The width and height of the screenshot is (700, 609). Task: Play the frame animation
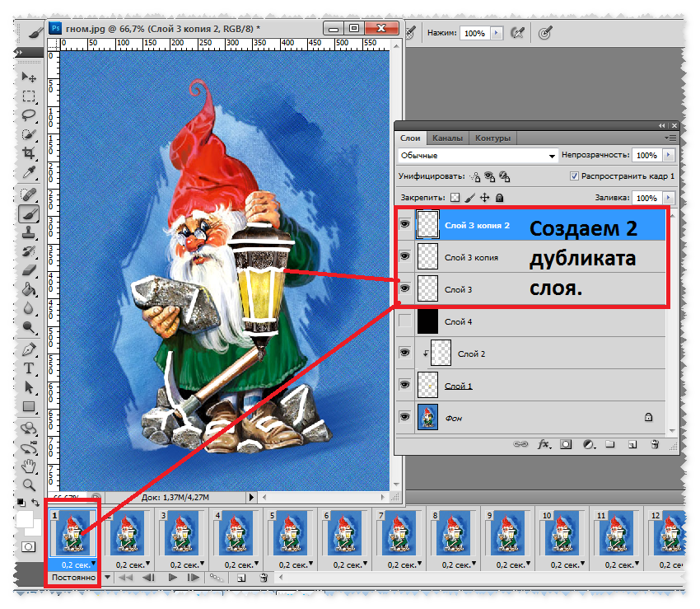pyautogui.click(x=172, y=578)
